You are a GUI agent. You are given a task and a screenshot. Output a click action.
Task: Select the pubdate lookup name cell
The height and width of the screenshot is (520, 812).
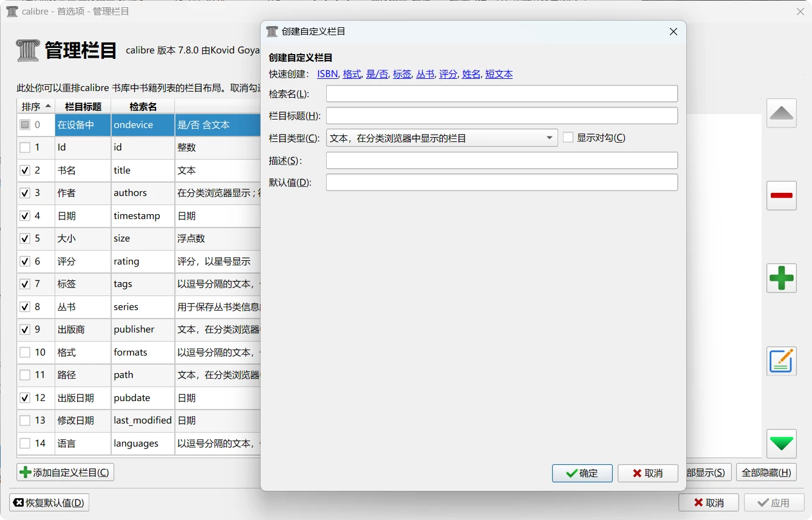pos(143,398)
